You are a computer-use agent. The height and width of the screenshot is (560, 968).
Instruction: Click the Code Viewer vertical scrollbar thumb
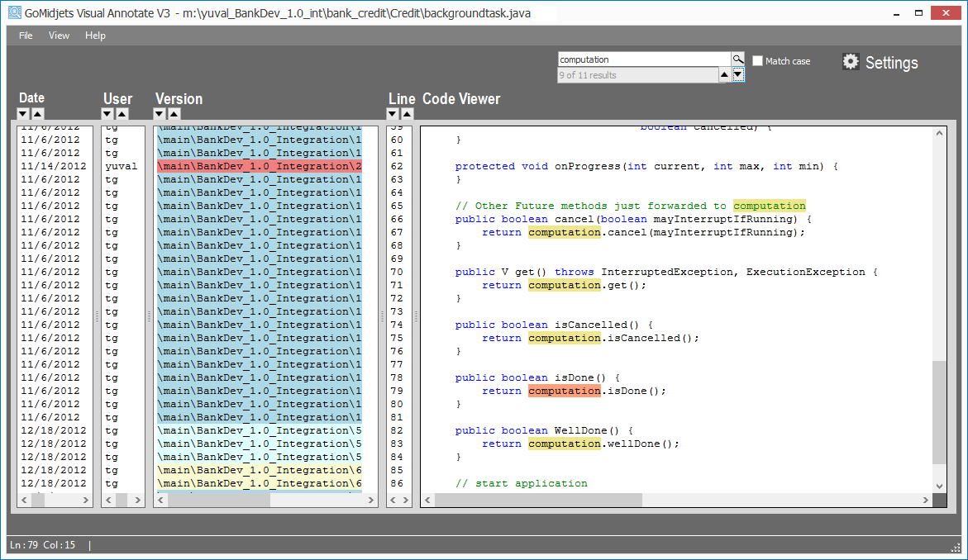click(939, 411)
